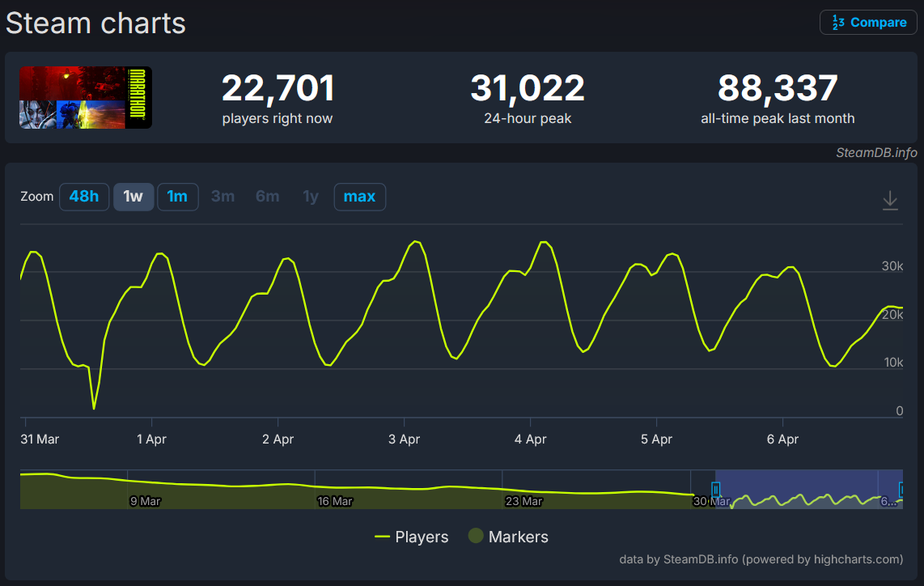The height and width of the screenshot is (586, 924).
Task: Click the Steam charts heading
Action: coord(95,23)
